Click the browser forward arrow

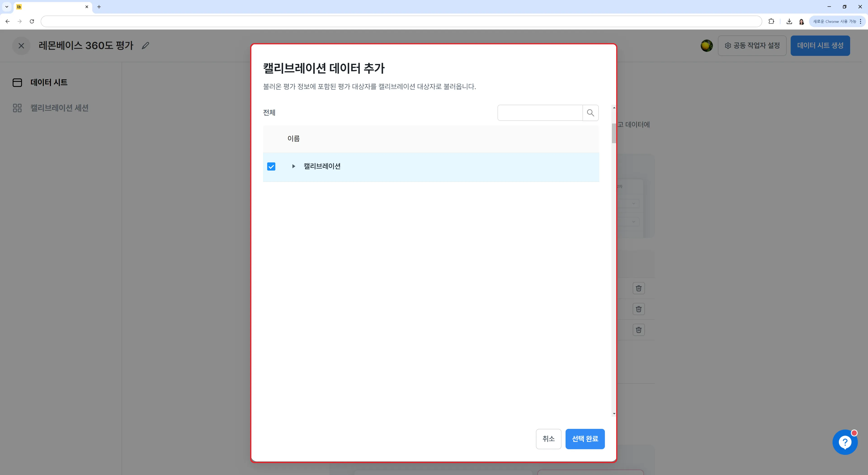click(19, 21)
